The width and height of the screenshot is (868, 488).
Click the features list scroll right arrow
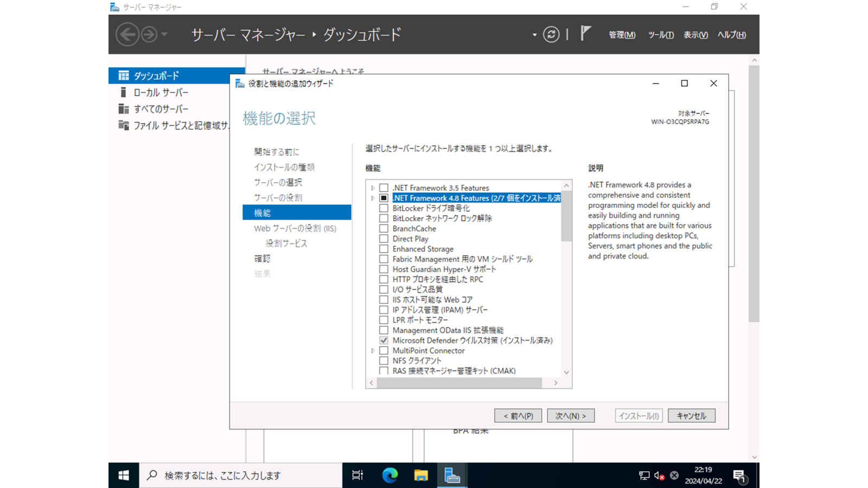pyautogui.click(x=556, y=383)
